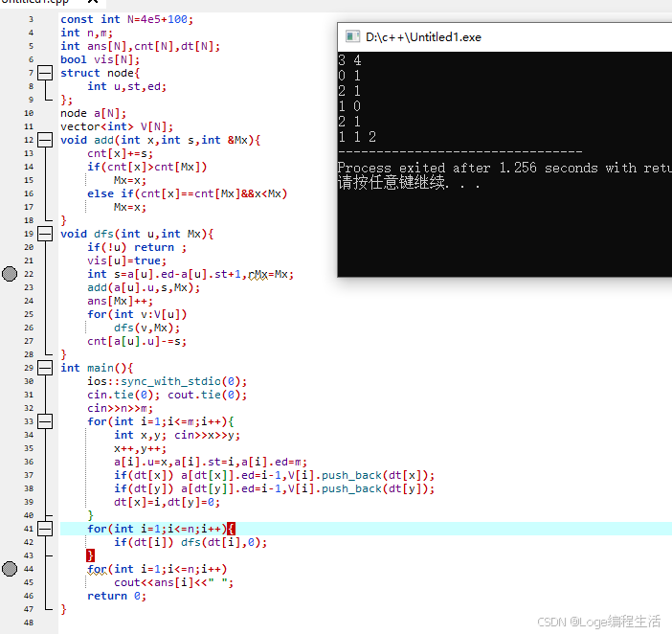672x634 pixels.
Task: Click on 'if(!u) return ;' line
Action: tap(137, 247)
